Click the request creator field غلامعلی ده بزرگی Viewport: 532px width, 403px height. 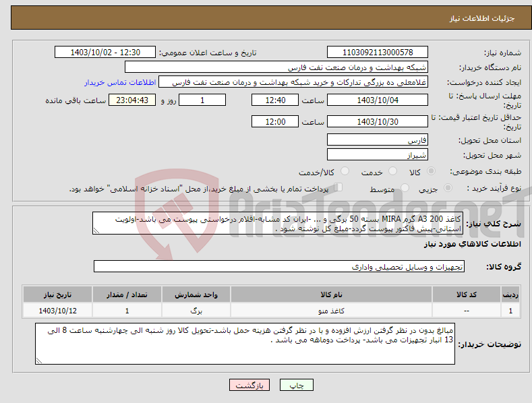293,82
